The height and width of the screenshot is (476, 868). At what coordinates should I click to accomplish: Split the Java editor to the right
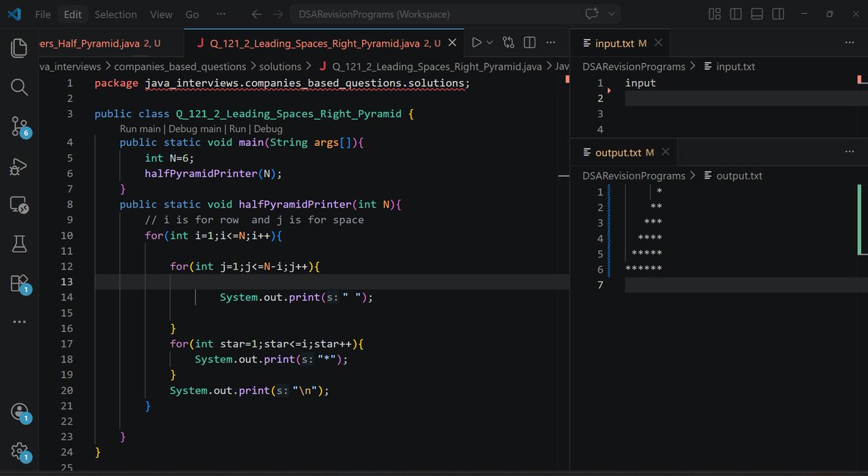[529, 43]
